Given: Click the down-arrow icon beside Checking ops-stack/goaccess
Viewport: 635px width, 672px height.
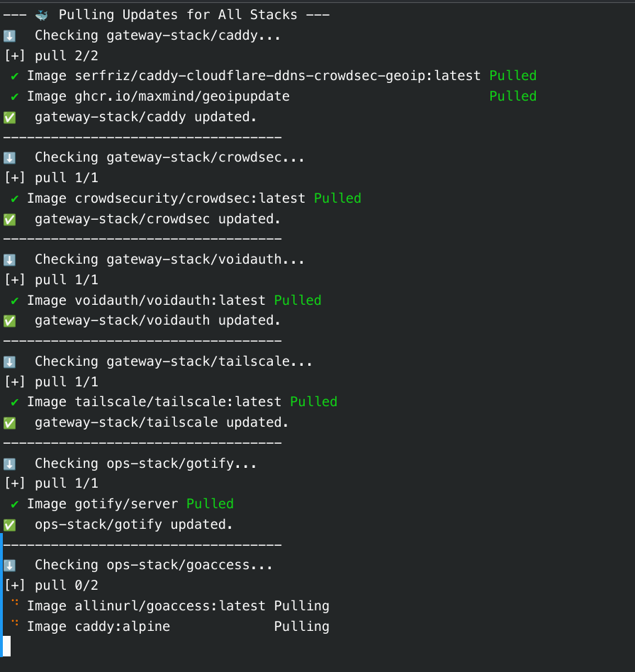Looking at the screenshot, I should click(x=10, y=565).
